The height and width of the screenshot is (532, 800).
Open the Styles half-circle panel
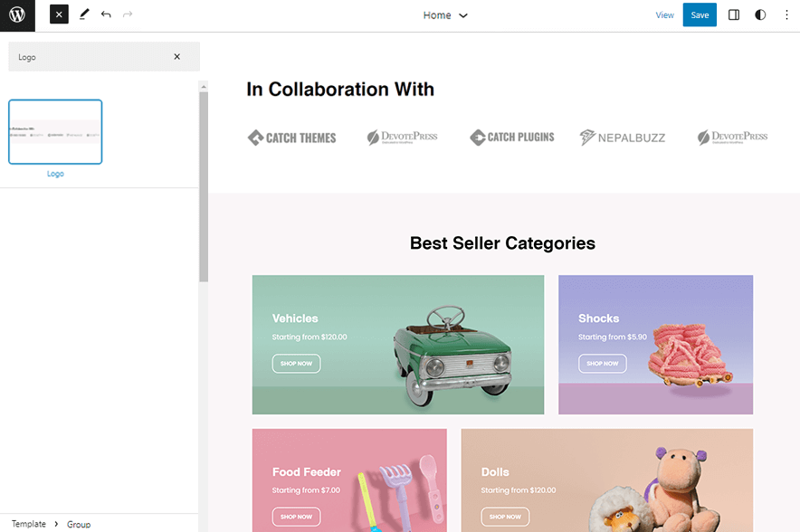[x=759, y=14]
